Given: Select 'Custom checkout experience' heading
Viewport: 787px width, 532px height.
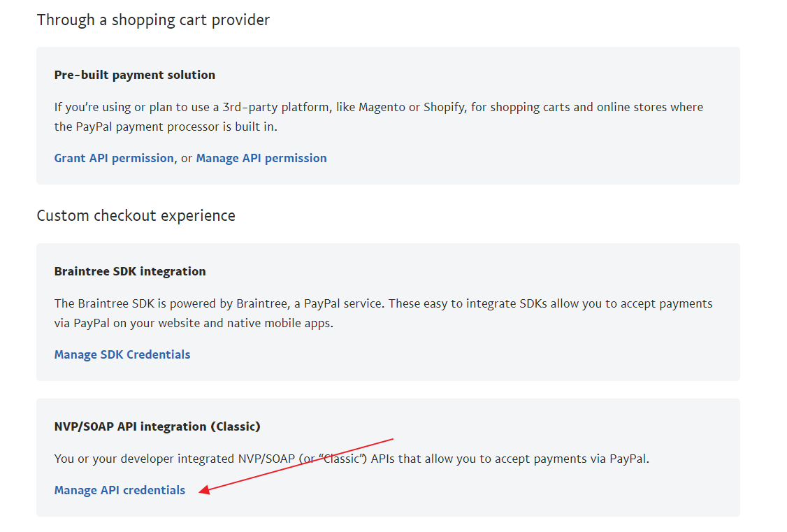Looking at the screenshot, I should point(136,216).
